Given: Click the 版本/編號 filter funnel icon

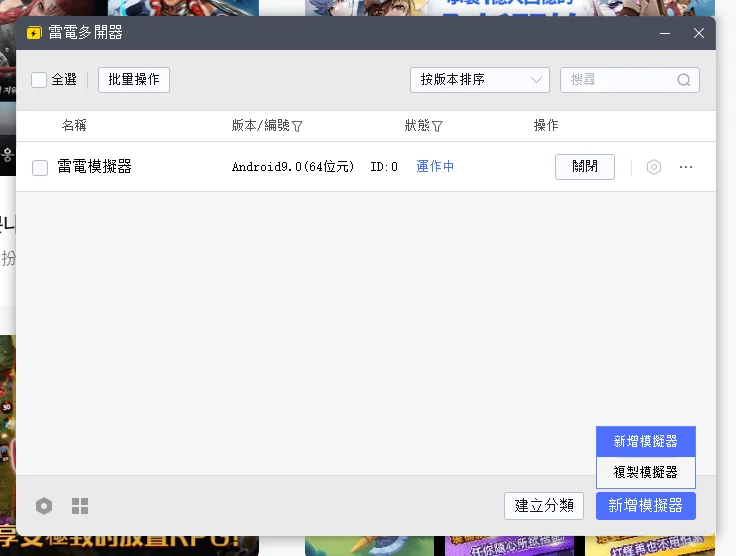Looking at the screenshot, I should pos(297,126).
